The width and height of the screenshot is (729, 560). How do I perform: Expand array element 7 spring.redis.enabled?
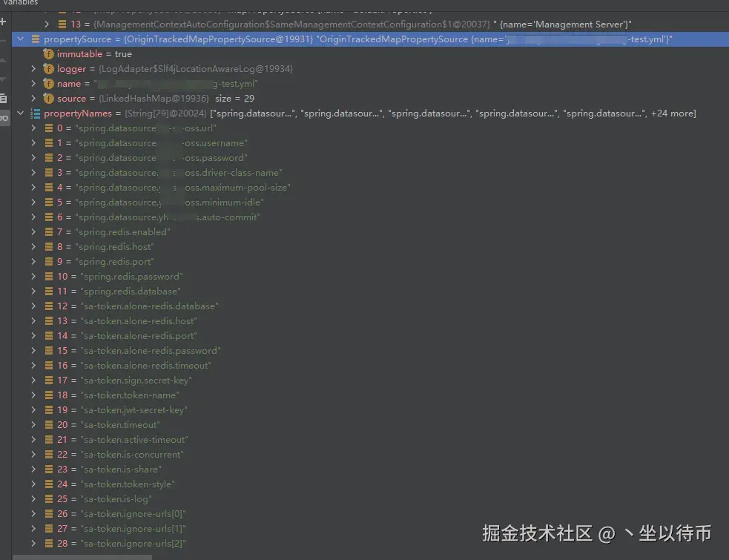tap(33, 231)
